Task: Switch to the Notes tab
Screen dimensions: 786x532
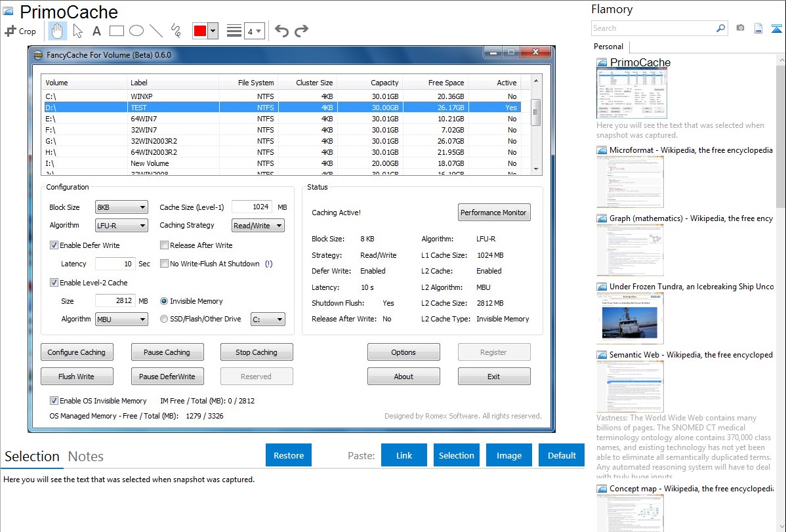Action: tap(86, 457)
